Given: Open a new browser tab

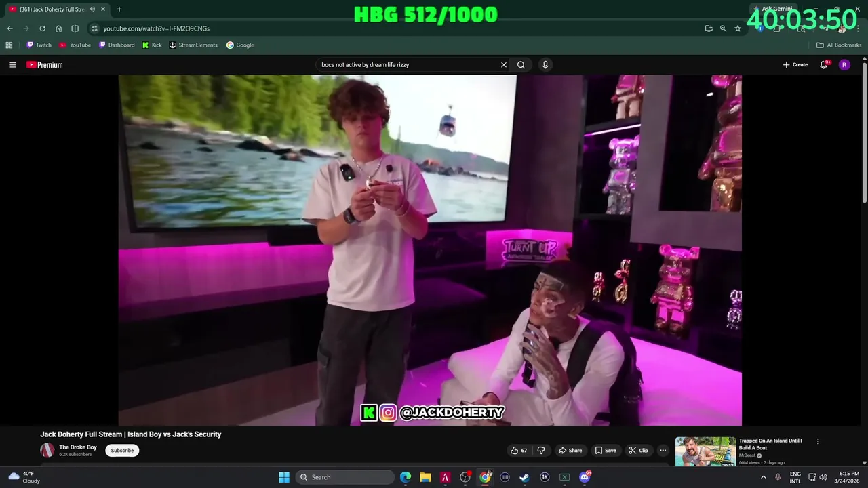Looking at the screenshot, I should click(119, 9).
